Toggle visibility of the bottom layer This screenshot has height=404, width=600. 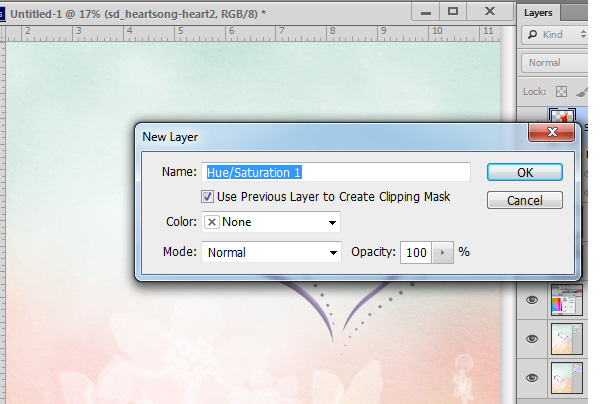[532, 378]
